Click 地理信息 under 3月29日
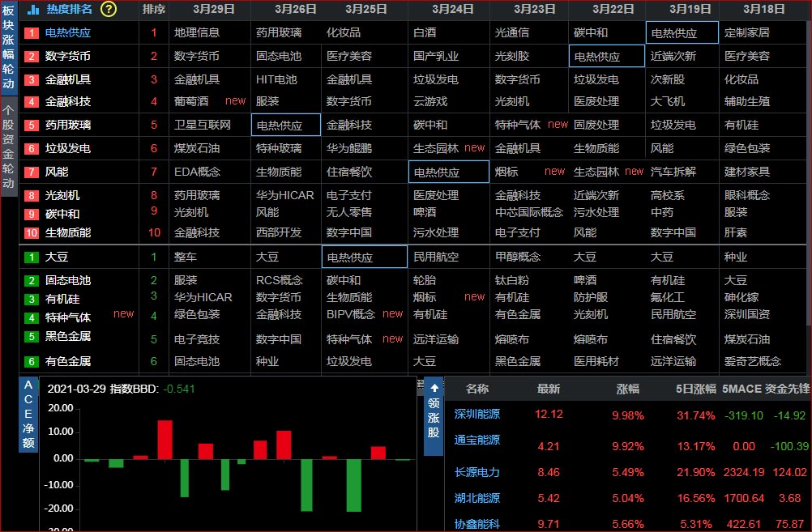812x532 pixels. click(197, 32)
